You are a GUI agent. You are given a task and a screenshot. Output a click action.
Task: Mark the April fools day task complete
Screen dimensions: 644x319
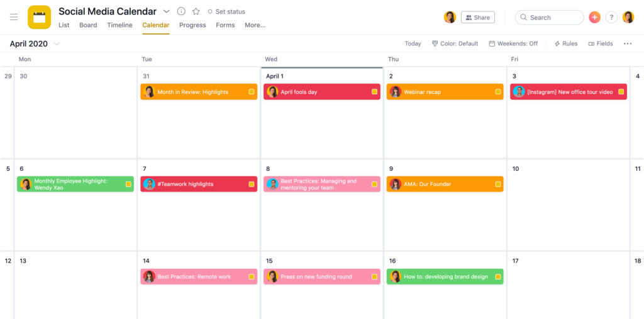point(374,92)
